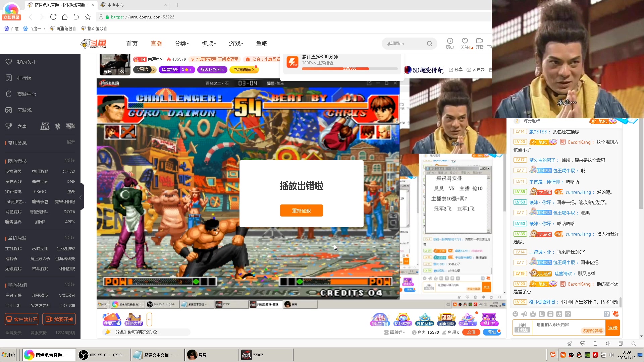644x362 pixels.
Task: Open the 分类 dropdown in top navigation
Action: (181, 44)
